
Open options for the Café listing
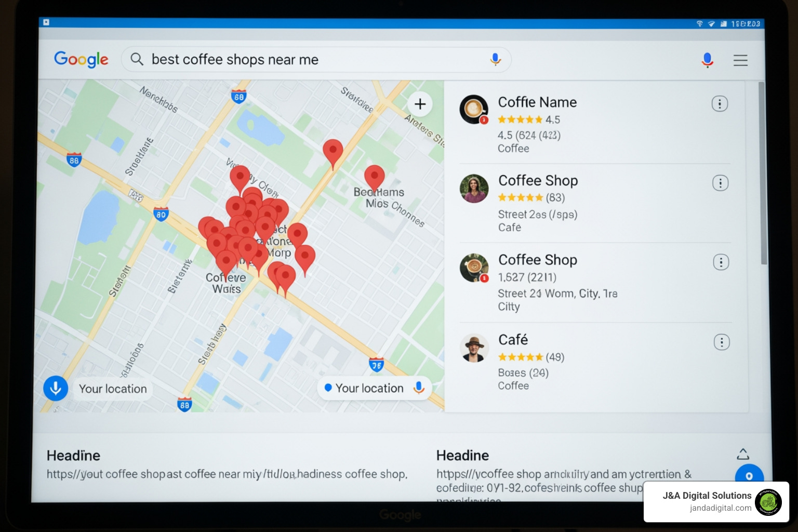pyautogui.click(x=722, y=342)
